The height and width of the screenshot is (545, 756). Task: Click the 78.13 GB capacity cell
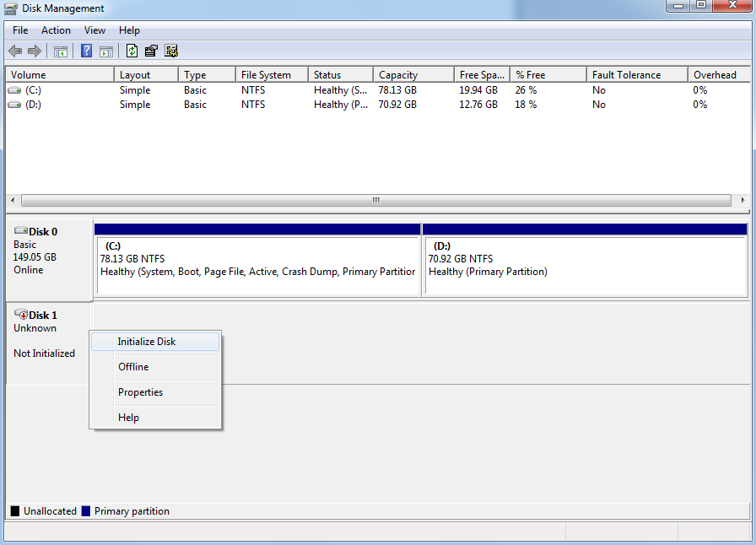coord(397,90)
